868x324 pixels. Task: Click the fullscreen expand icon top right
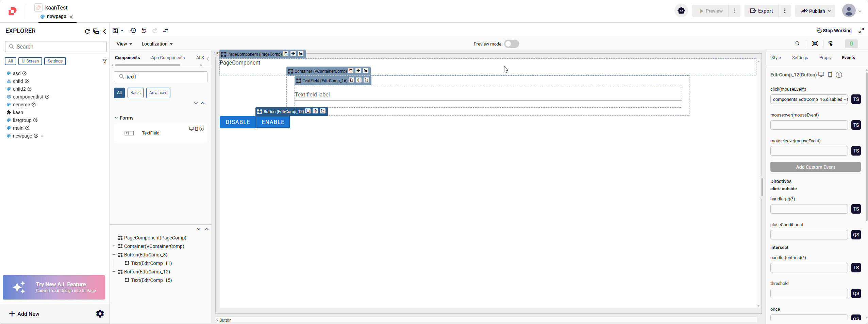tap(861, 31)
